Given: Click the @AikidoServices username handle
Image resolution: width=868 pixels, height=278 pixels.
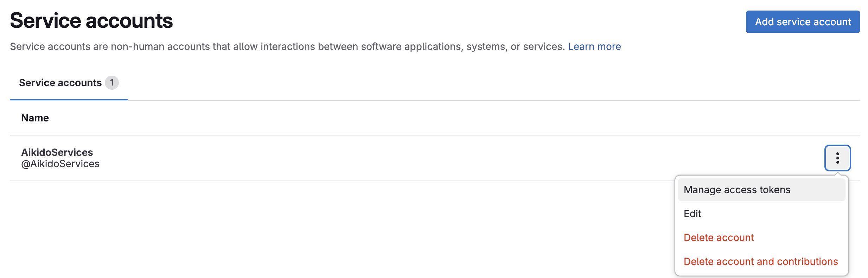Looking at the screenshot, I should pos(60,164).
